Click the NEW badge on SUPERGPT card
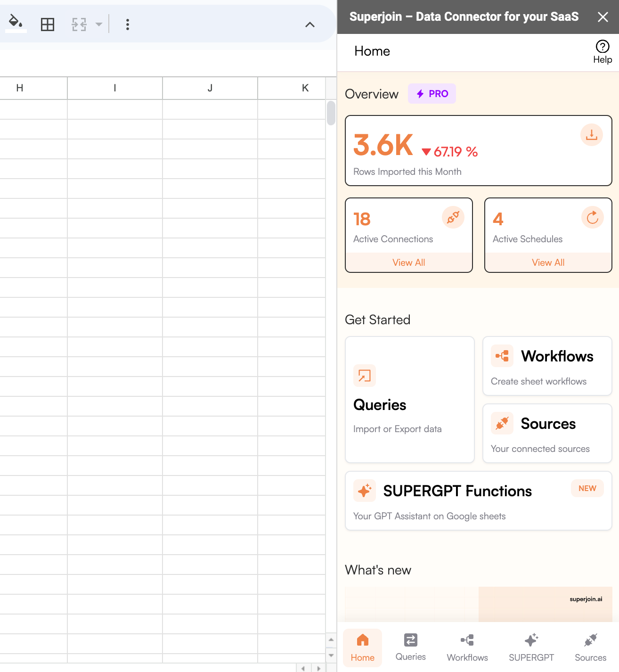This screenshot has width=619, height=672. [587, 488]
